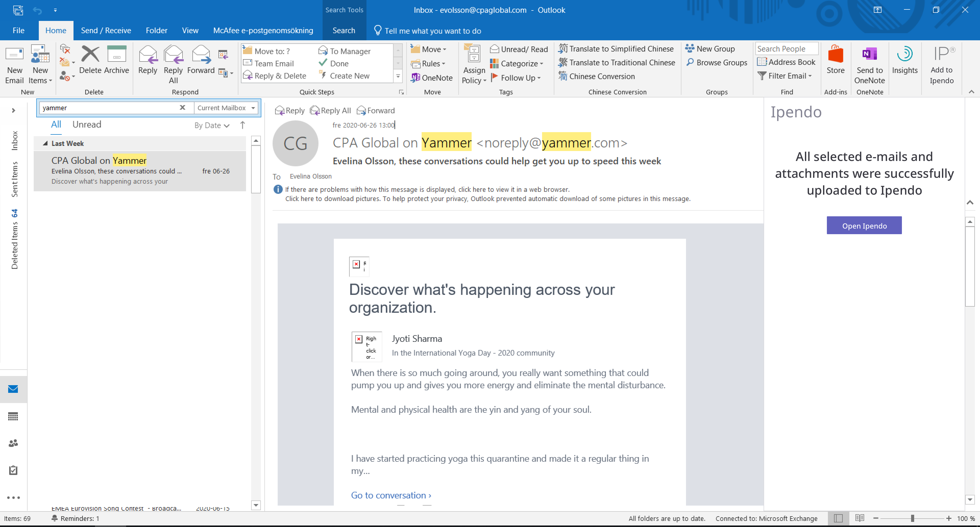Screen dimensions: 980x527
Task: Toggle Unread/Read status of message
Action: pyautogui.click(x=519, y=49)
